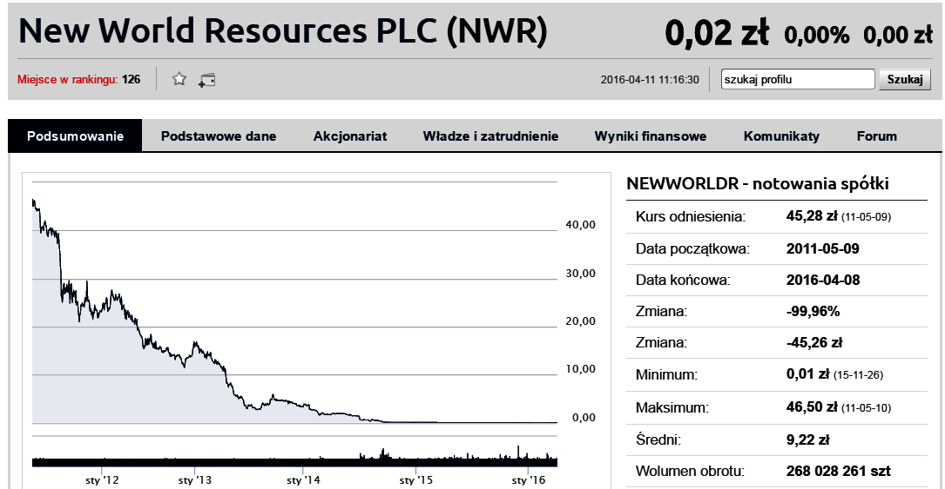
Task: Click the sty '12 axis marker
Action: point(102,480)
